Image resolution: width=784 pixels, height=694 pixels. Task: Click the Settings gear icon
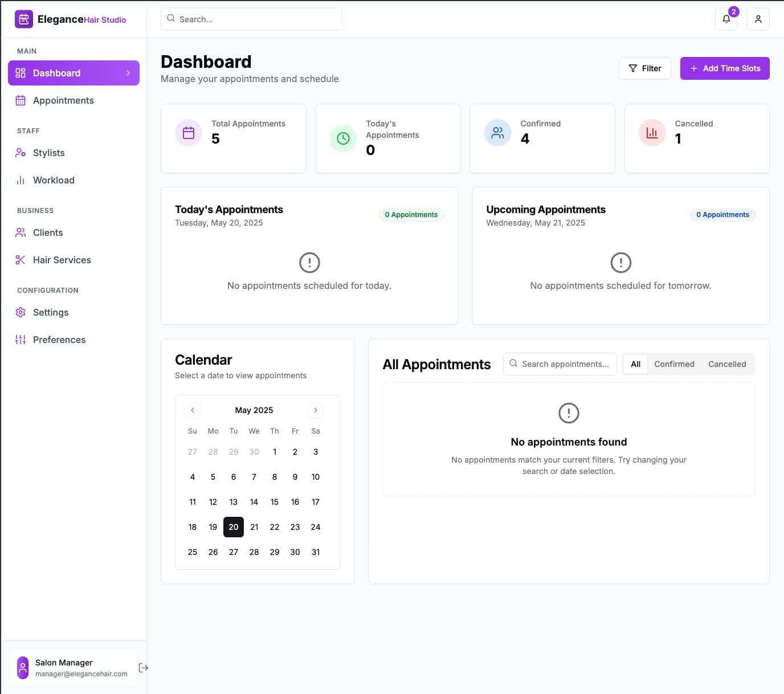[21, 312]
